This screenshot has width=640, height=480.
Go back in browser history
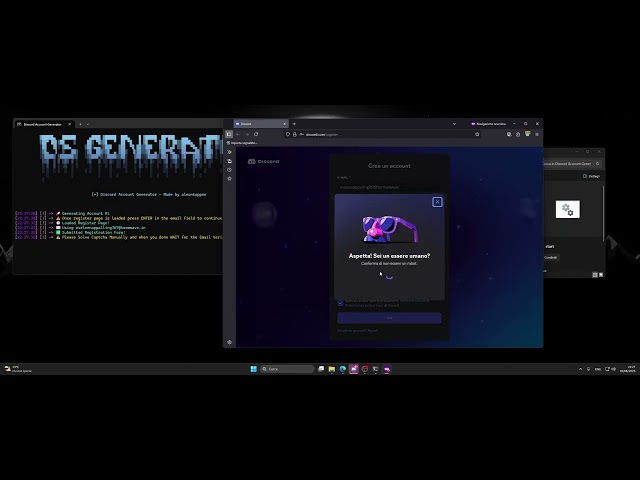238,134
